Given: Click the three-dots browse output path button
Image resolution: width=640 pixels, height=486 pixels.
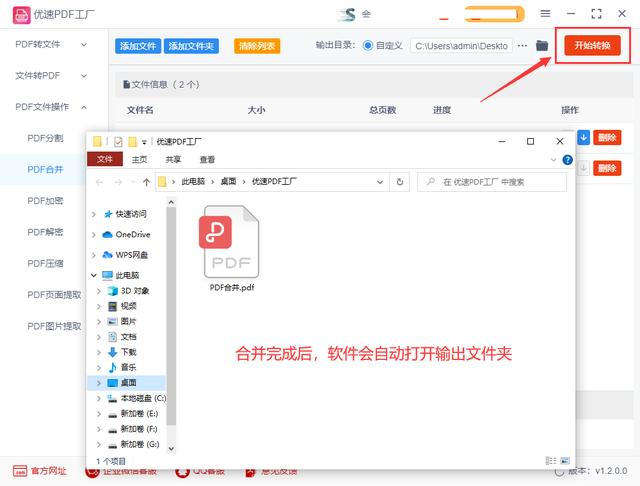Looking at the screenshot, I should click(x=522, y=45).
